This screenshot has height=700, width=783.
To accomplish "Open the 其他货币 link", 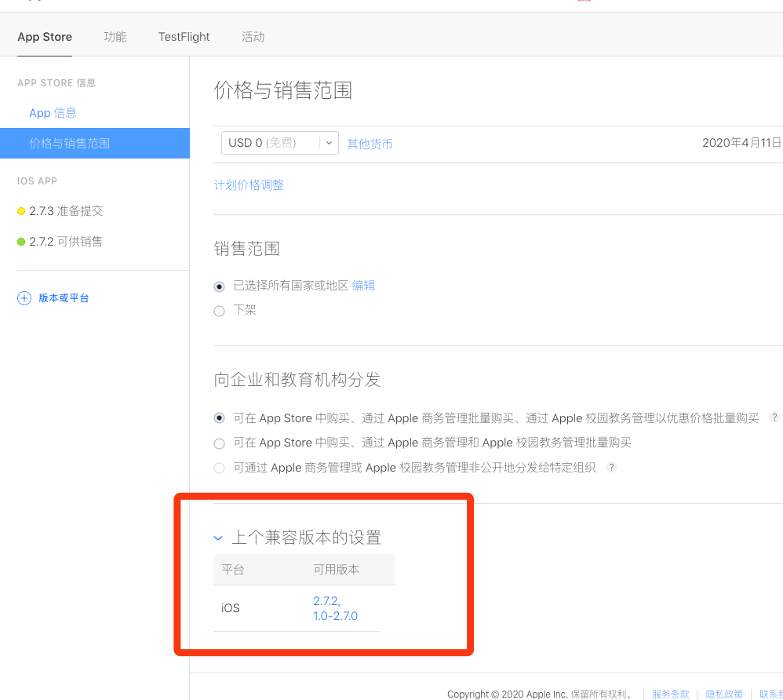I will [370, 144].
